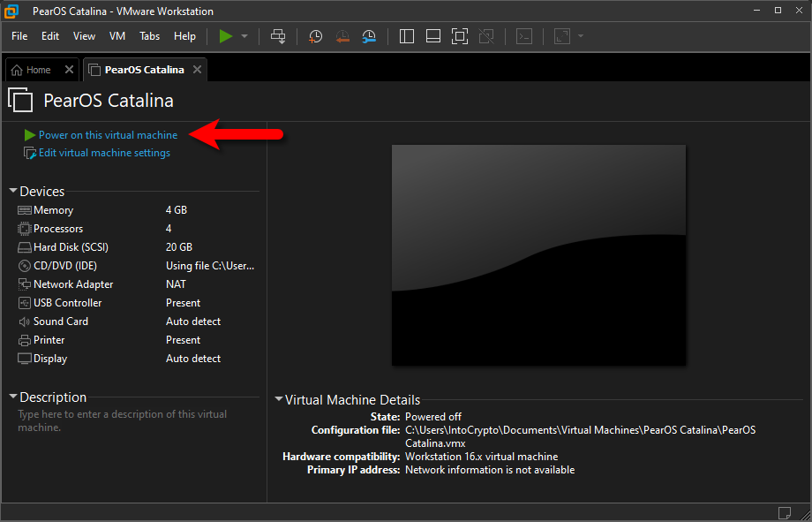Close the PearOS Catalina tab
Image resolution: width=812 pixels, height=522 pixels.
(197, 70)
